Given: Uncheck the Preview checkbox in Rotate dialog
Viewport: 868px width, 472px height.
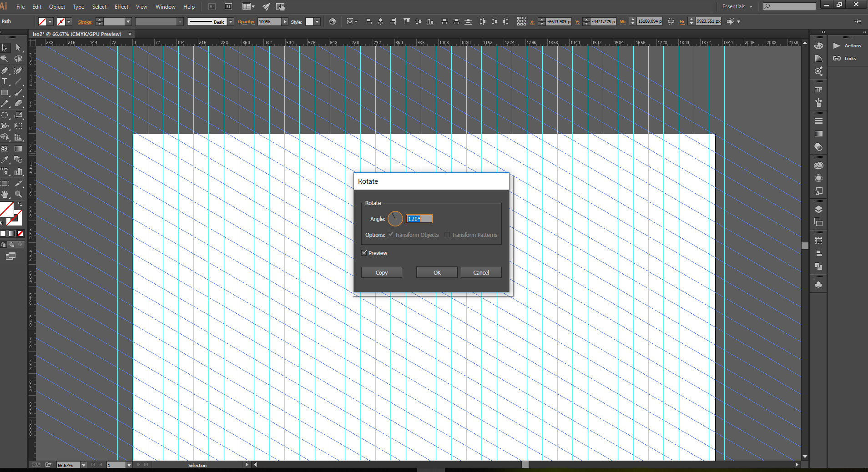Looking at the screenshot, I should (364, 253).
